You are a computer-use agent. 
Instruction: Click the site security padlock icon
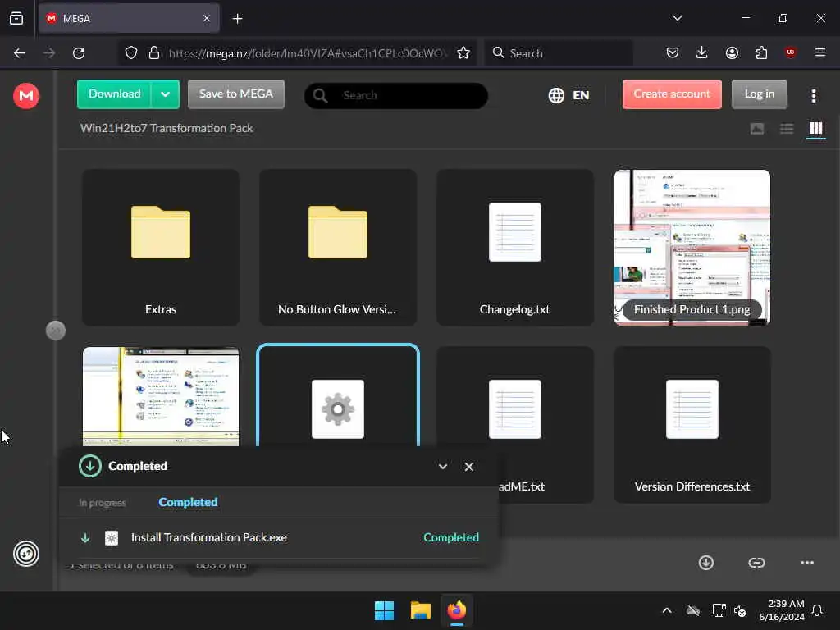(x=154, y=52)
